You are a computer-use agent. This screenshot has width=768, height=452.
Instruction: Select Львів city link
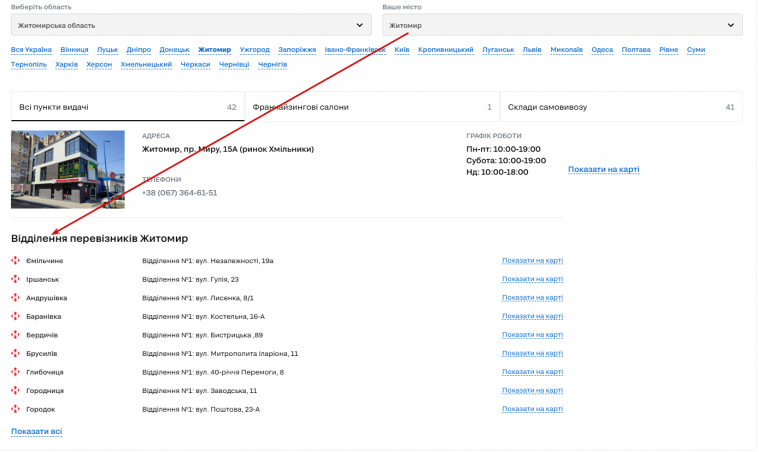point(532,50)
